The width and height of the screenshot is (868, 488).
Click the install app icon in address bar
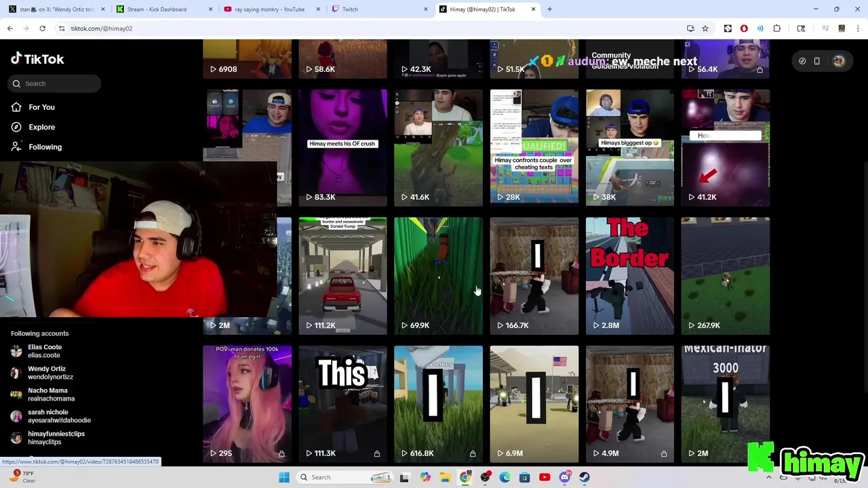[x=690, y=28]
